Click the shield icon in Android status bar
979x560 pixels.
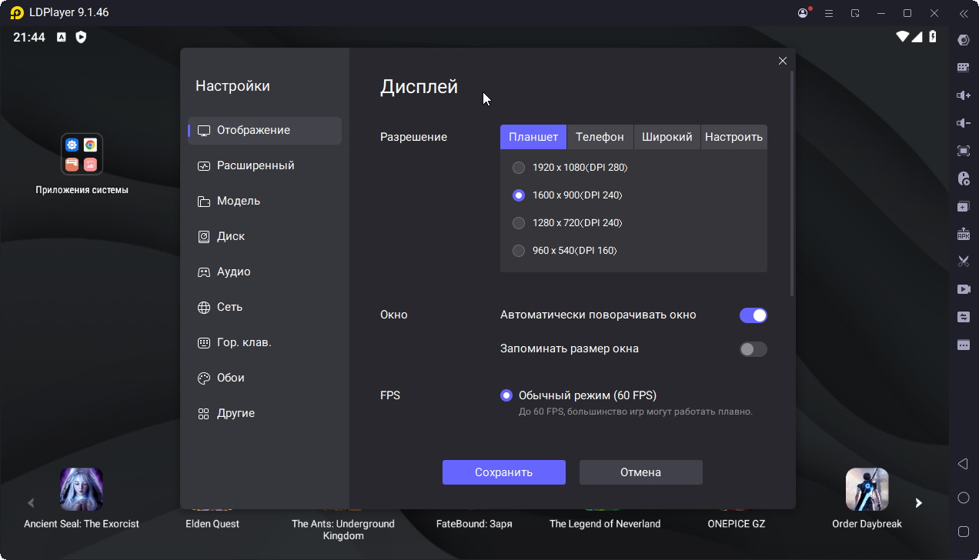(81, 37)
